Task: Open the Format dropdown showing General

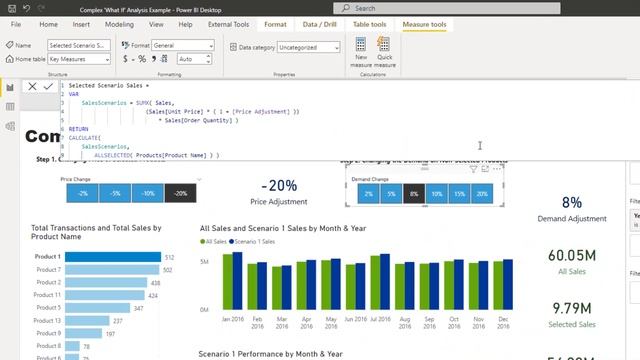Action: (183, 45)
